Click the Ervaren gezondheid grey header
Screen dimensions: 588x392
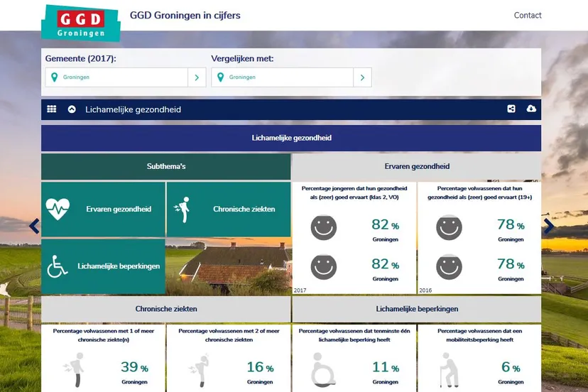coord(417,166)
